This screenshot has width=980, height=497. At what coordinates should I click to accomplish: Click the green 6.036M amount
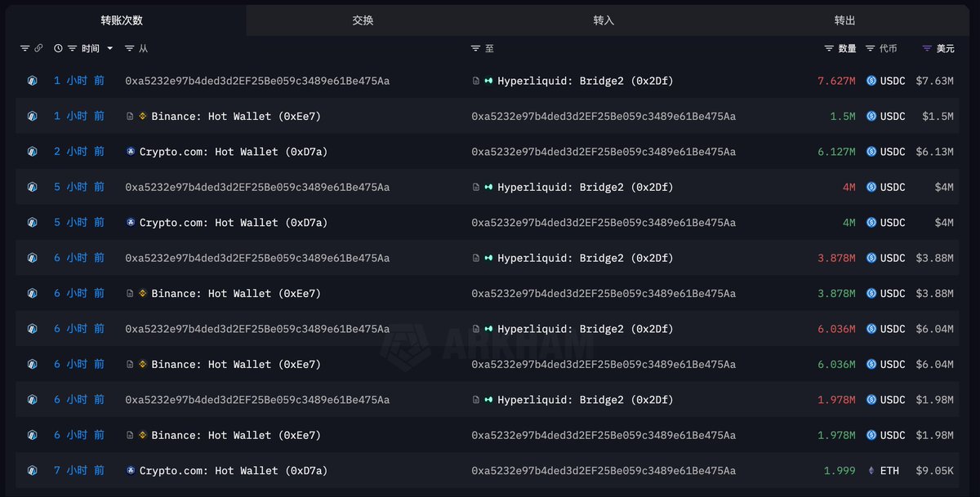(836, 365)
